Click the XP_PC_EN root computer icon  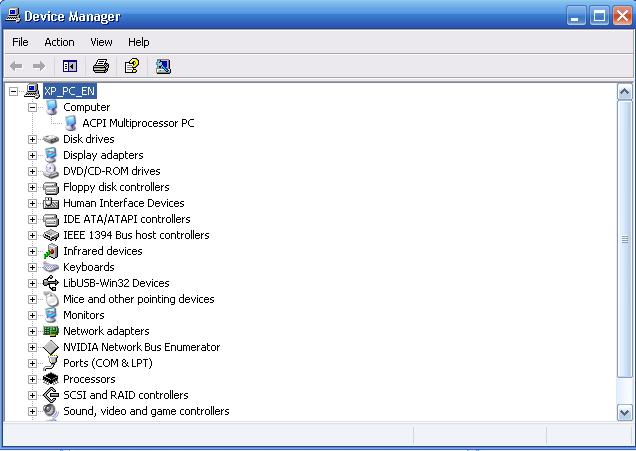pos(32,91)
